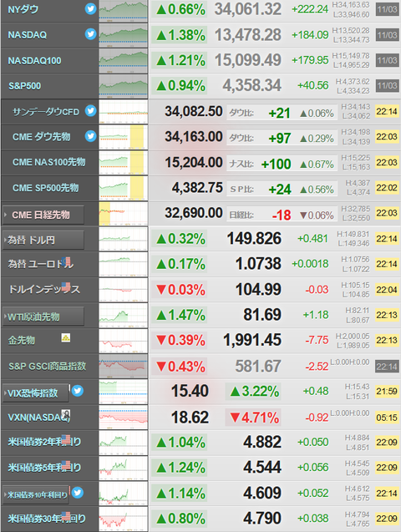Click the -18 日経比 difference value
The image size is (401, 532).
282,215
